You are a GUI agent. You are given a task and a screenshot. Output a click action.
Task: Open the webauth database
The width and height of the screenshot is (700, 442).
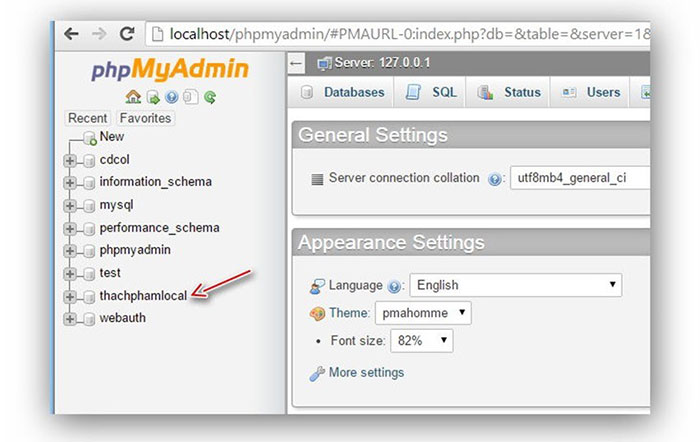[122, 318]
